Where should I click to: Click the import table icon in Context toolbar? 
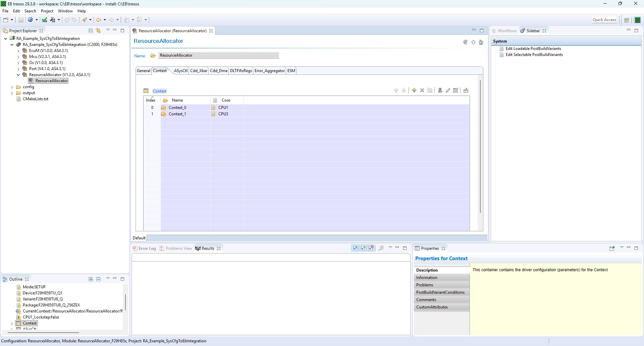click(x=466, y=90)
